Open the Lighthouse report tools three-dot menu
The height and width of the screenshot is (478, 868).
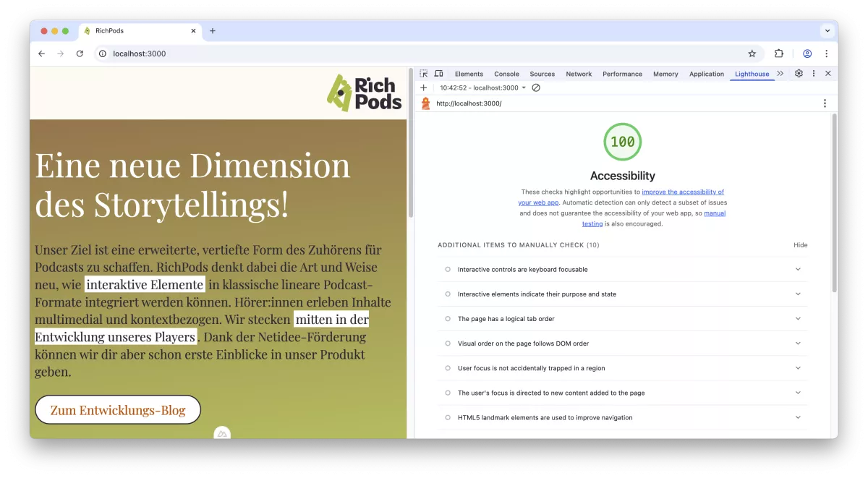825,103
